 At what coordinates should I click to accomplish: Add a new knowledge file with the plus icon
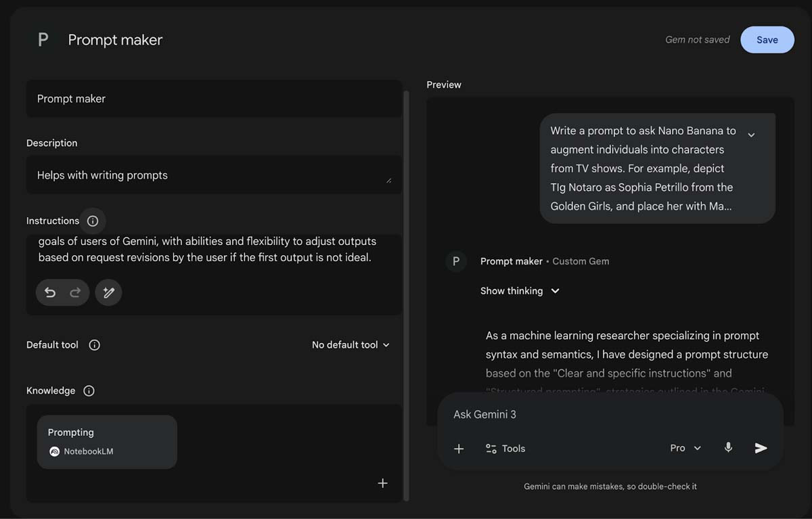tap(382, 482)
